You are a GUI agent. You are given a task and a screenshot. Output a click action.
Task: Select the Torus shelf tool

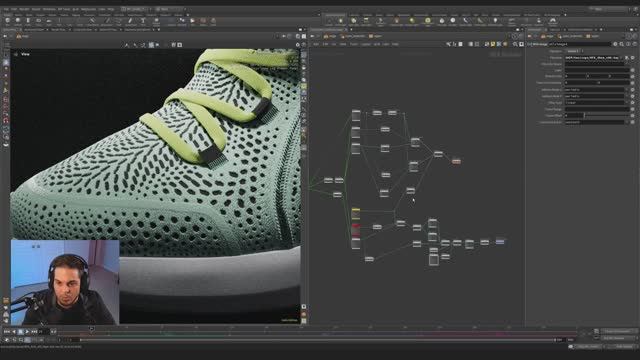point(39,22)
